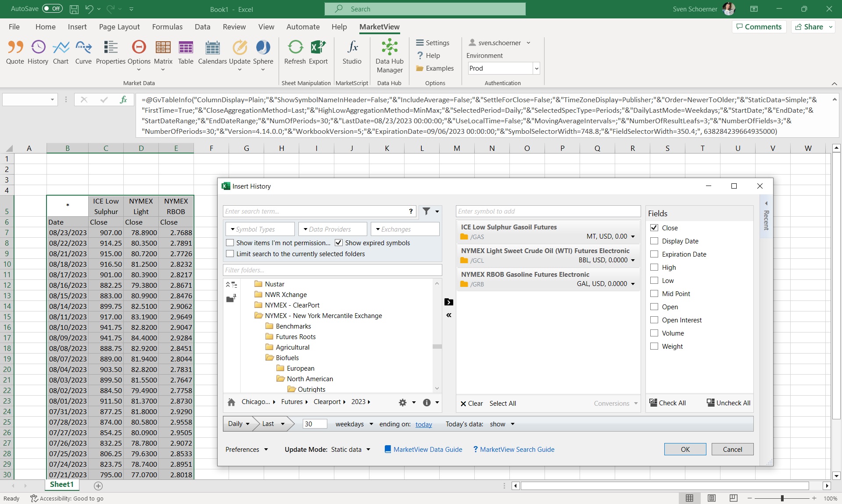Open the File menu

click(14, 27)
